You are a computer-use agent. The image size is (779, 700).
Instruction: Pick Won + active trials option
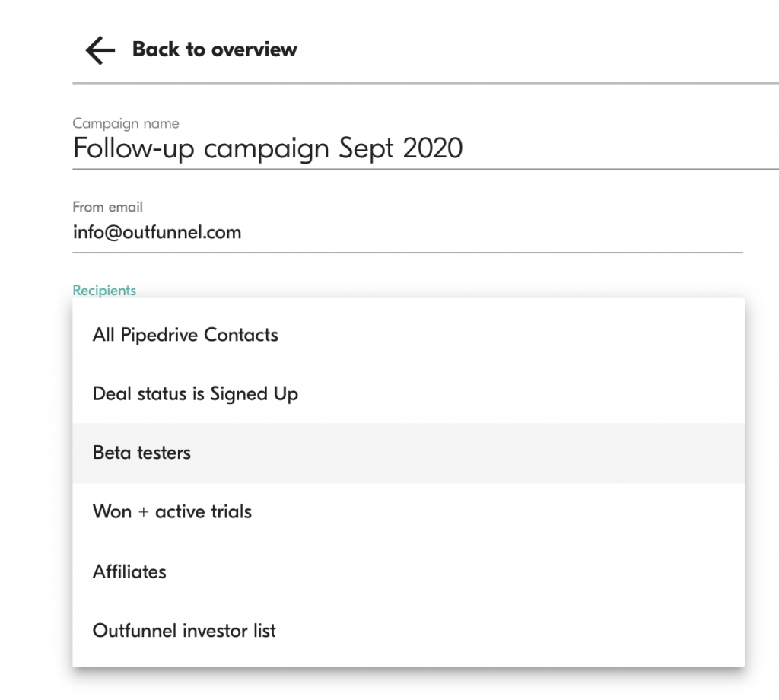pyautogui.click(x=409, y=512)
